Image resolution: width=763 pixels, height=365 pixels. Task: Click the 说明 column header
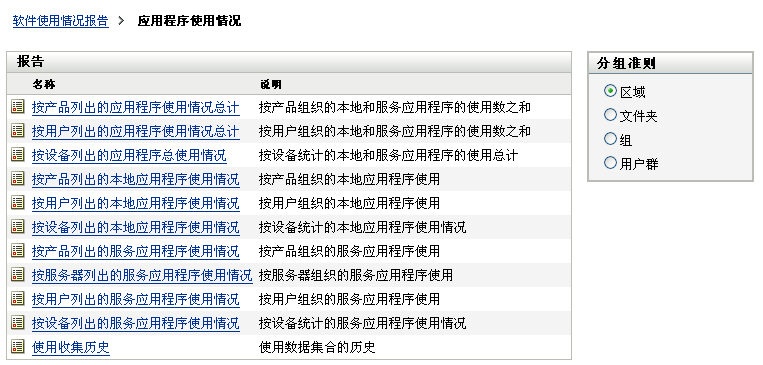coord(271,85)
